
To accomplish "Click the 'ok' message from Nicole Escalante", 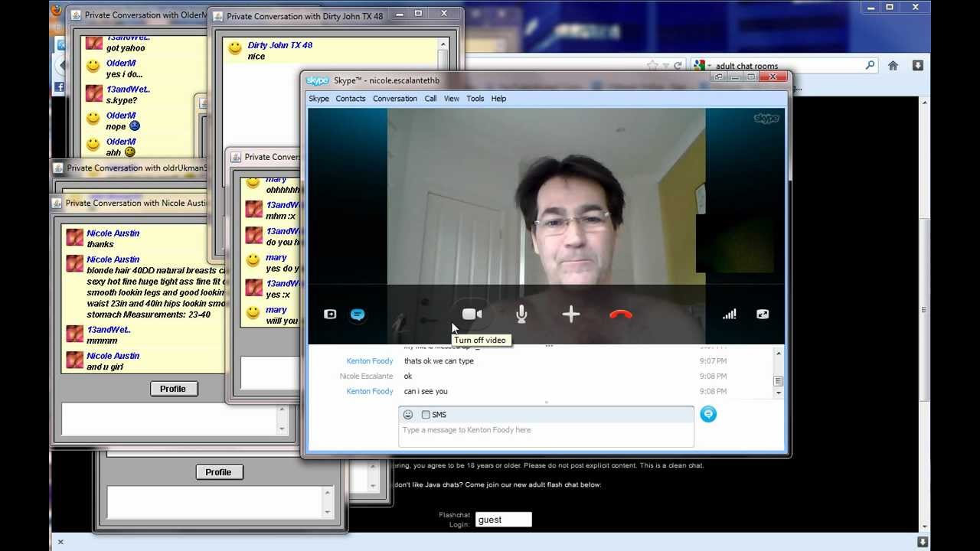I will [x=408, y=377].
